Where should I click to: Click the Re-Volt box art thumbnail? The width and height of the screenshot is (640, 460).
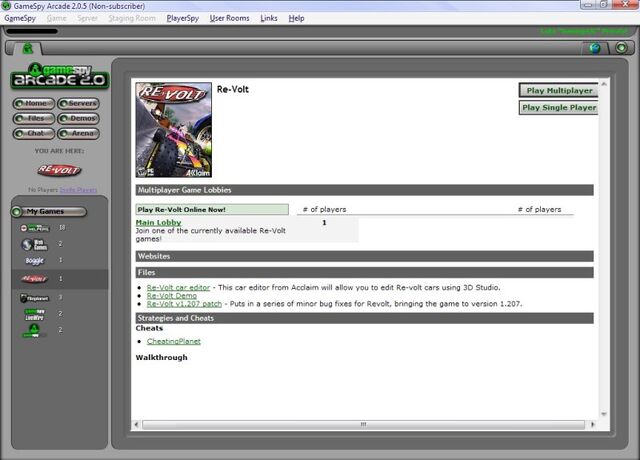click(173, 130)
